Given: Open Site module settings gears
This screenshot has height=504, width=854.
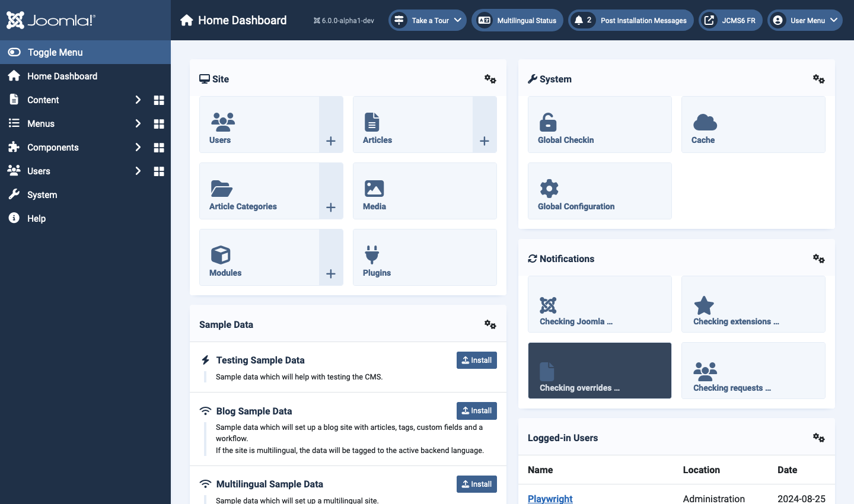Looking at the screenshot, I should [x=490, y=79].
